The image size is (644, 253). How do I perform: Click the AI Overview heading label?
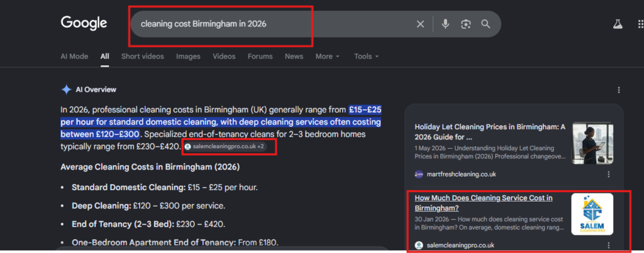96,90
